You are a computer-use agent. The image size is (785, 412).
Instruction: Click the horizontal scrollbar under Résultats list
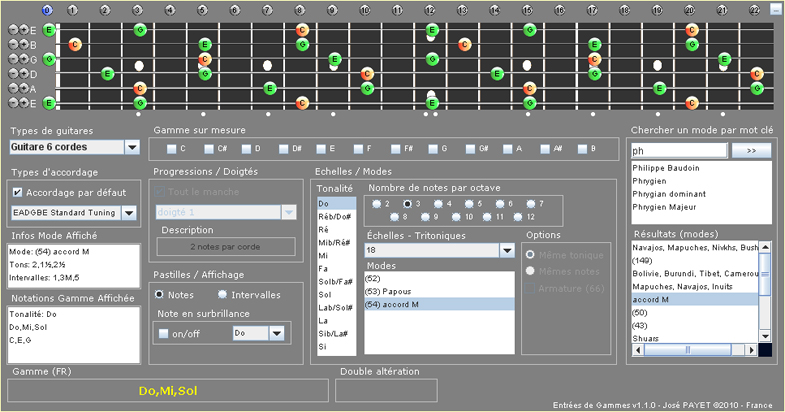692,351
